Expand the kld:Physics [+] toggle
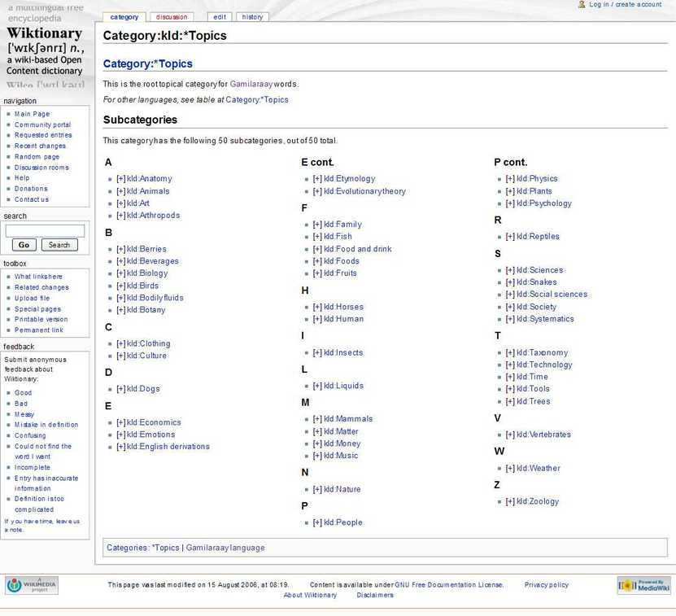 coord(510,178)
